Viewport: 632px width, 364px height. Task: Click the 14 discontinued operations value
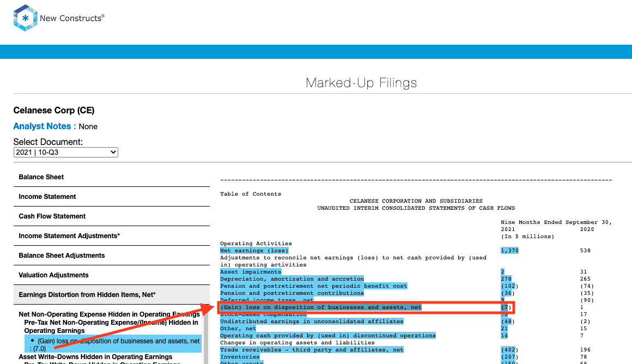click(x=504, y=335)
